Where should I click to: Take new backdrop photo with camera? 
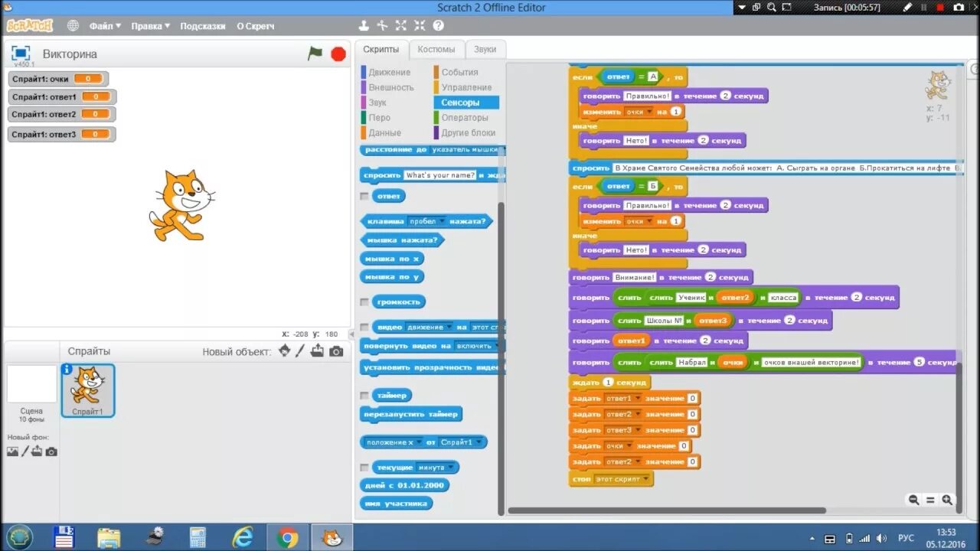(51, 452)
